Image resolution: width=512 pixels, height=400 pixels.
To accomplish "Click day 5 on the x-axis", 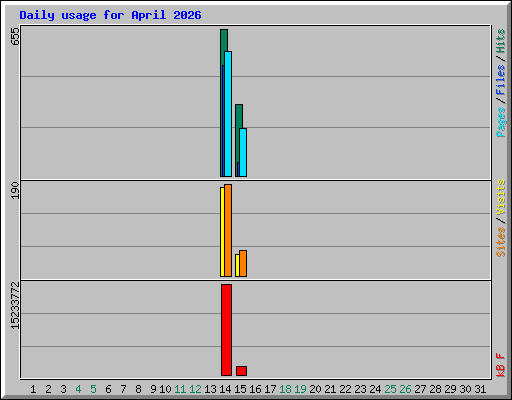I will pos(93,389).
